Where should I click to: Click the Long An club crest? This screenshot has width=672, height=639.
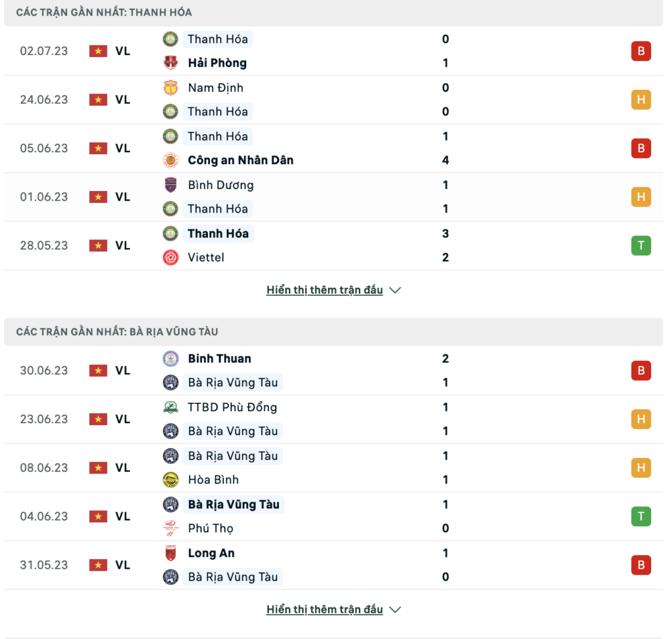point(171,553)
